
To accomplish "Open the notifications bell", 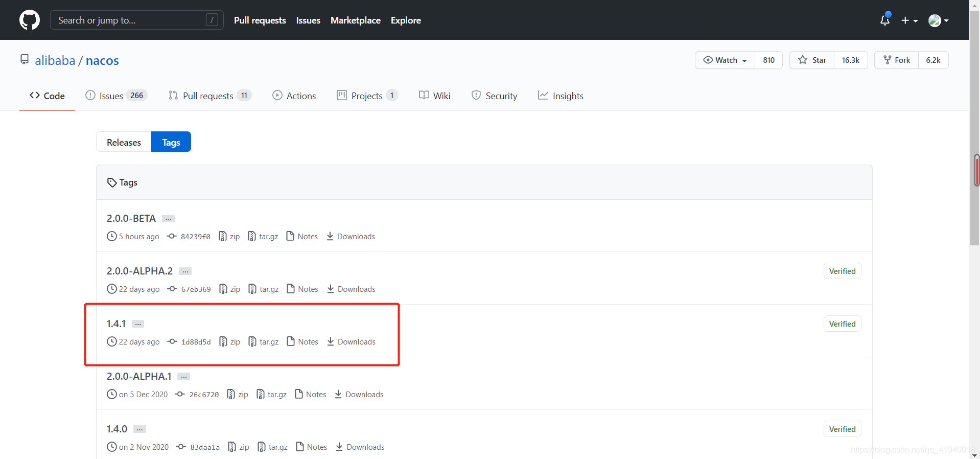I will [x=885, y=20].
